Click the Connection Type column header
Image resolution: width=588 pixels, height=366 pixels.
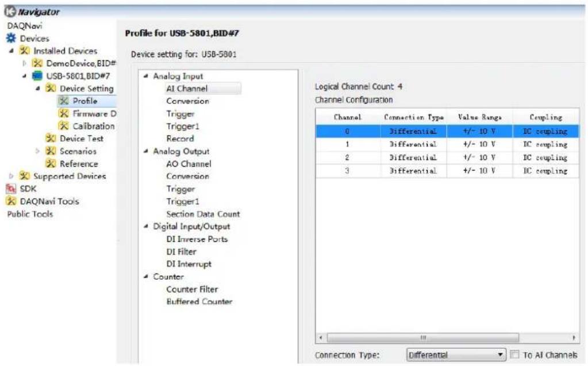413,117
